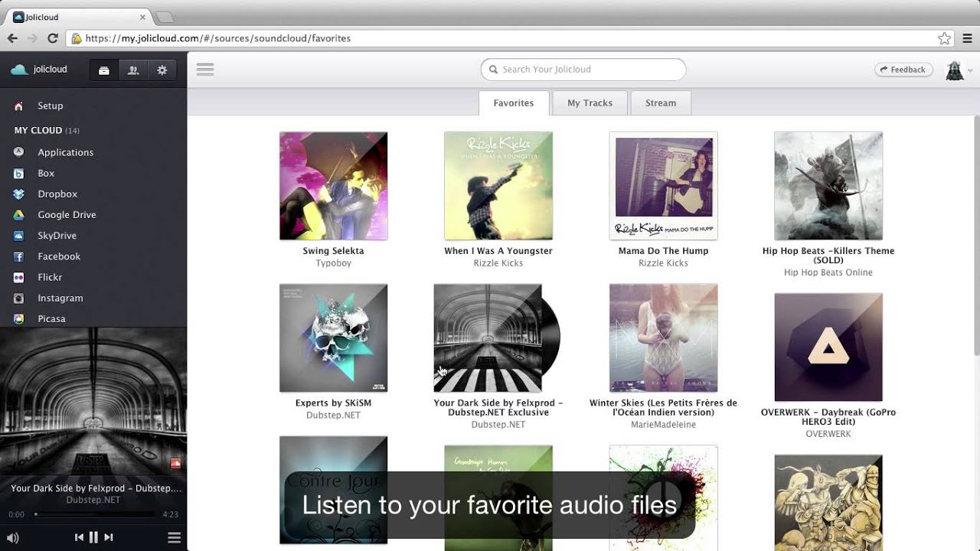The height and width of the screenshot is (551, 980).
Task: Seek along the player progress bar
Action: [95, 514]
